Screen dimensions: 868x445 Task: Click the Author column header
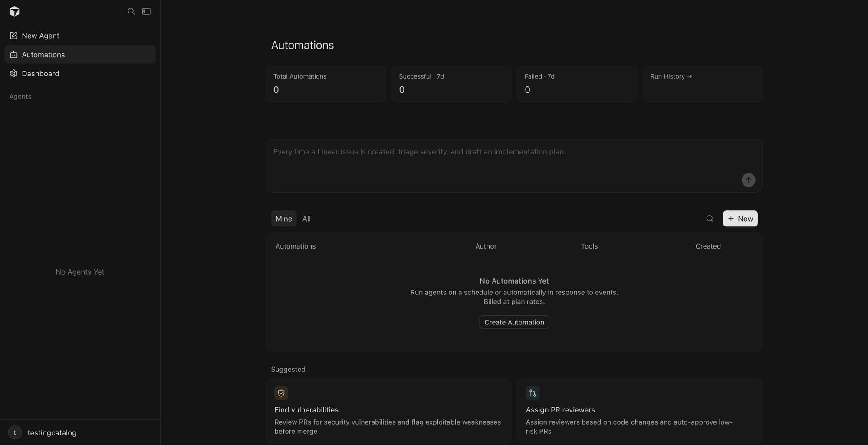[x=486, y=246]
